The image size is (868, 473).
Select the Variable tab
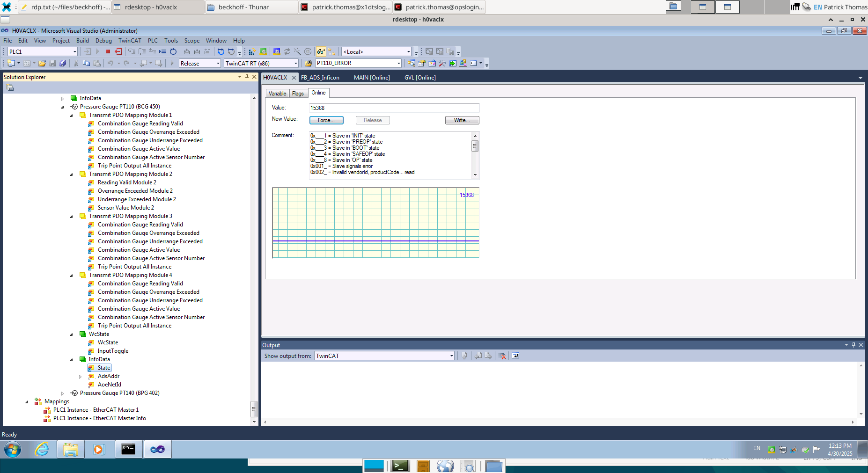277,94
